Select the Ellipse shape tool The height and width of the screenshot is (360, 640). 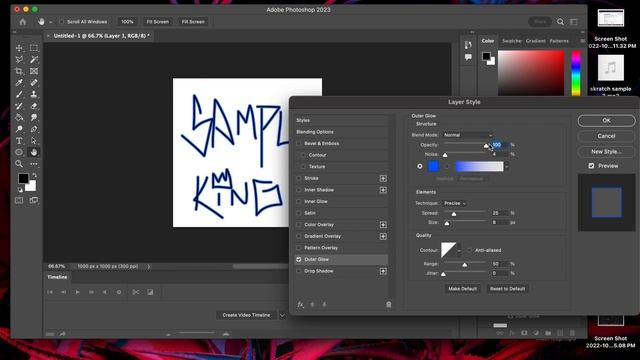point(19,152)
